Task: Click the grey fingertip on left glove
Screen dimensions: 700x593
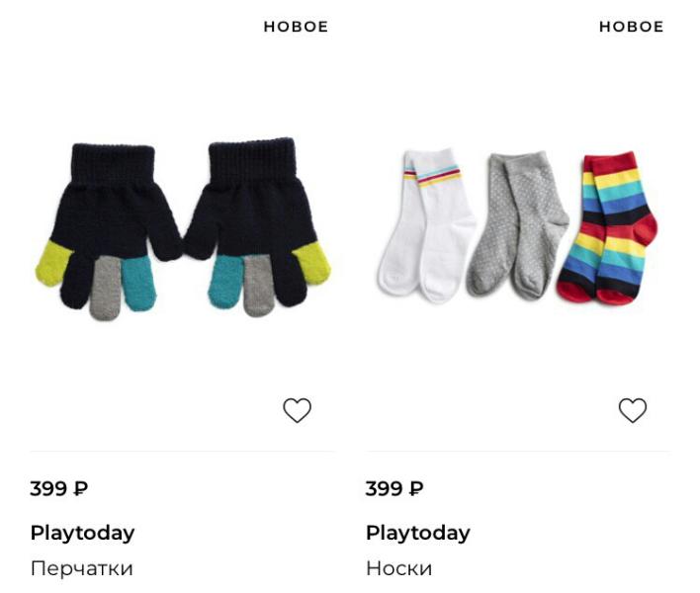Action: pyautogui.click(x=106, y=289)
